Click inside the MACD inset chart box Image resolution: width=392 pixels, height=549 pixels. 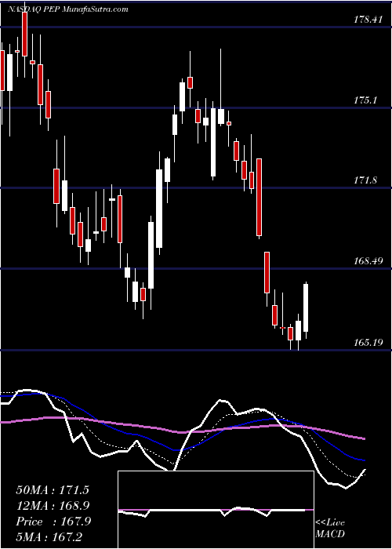point(216,510)
